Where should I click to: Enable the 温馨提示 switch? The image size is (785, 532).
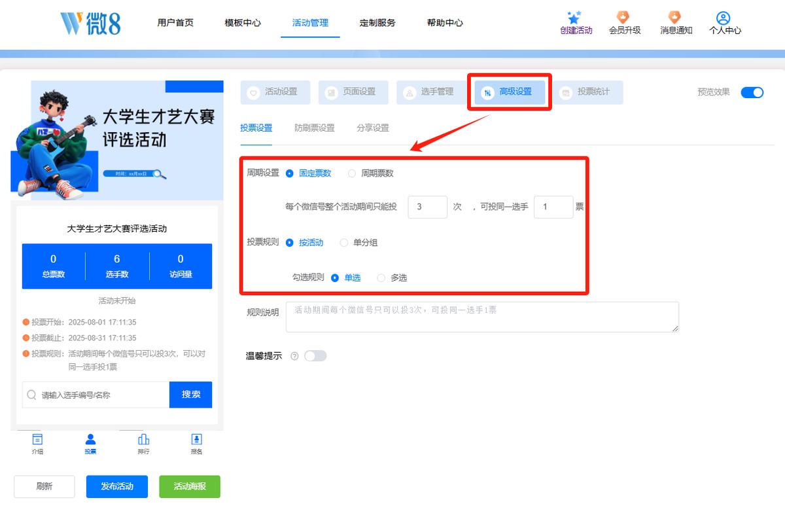click(315, 356)
